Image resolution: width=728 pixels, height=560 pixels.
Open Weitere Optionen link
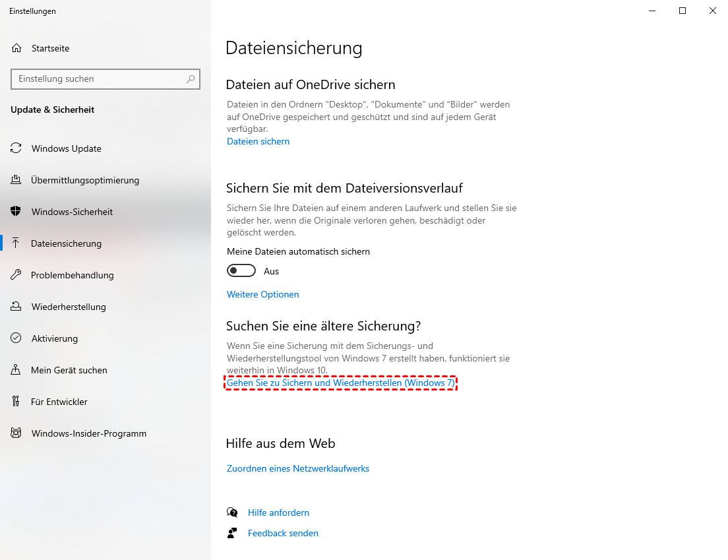(262, 294)
